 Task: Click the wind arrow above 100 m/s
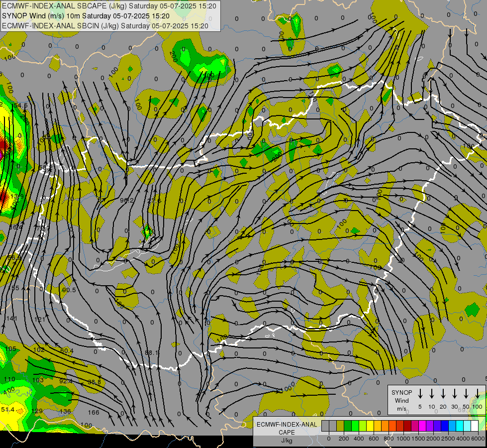tap(478, 393)
